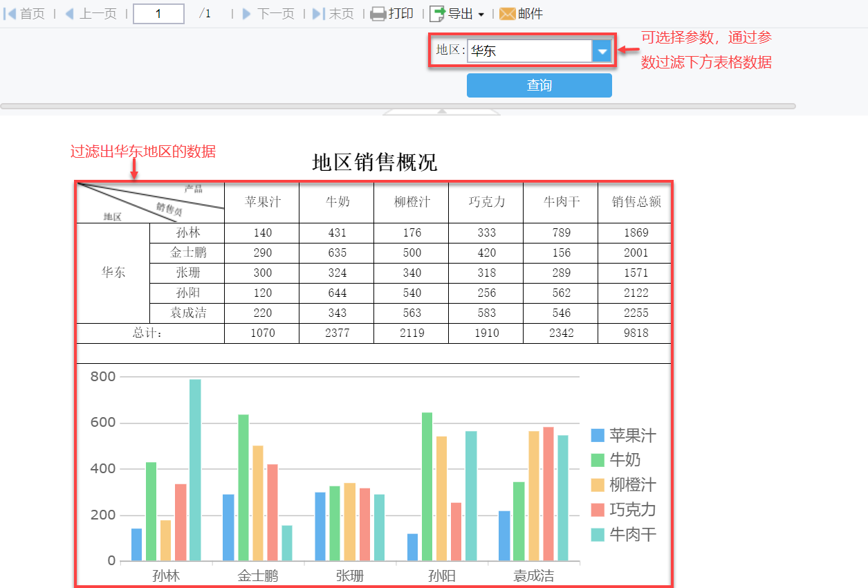Click the 地区销售概况 title
Screen dimensions: 868x588
tap(375, 163)
